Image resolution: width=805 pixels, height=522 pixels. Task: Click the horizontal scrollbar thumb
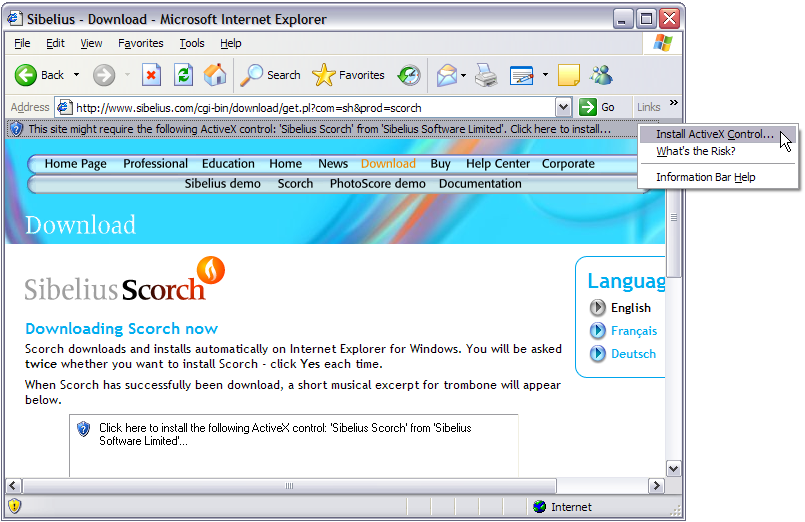[x=289, y=486]
